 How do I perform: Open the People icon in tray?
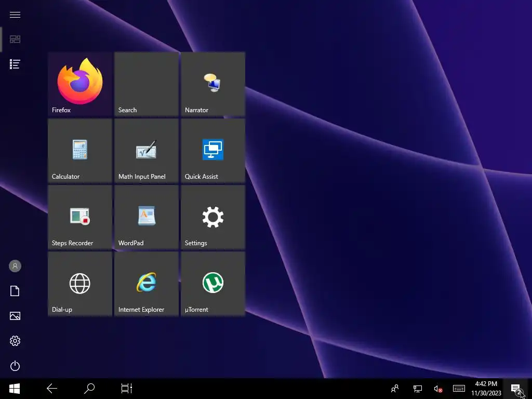(x=395, y=389)
